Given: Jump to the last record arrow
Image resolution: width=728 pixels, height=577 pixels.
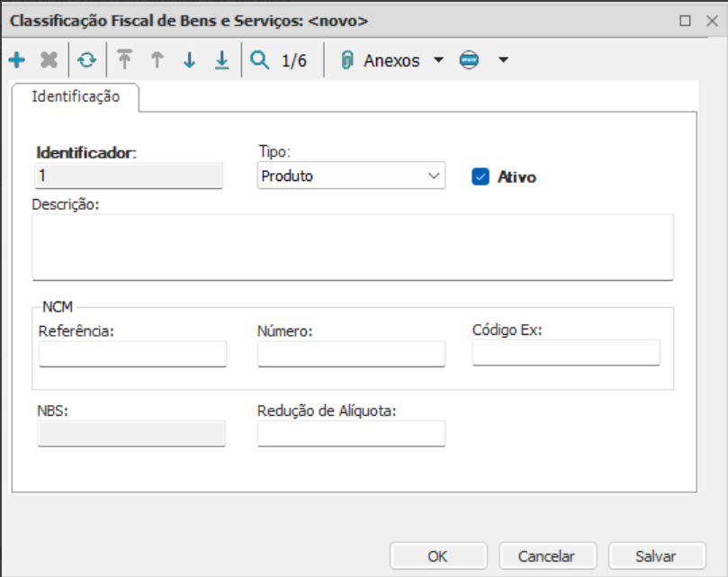Looking at the screenshot, I should coord(221,60).
